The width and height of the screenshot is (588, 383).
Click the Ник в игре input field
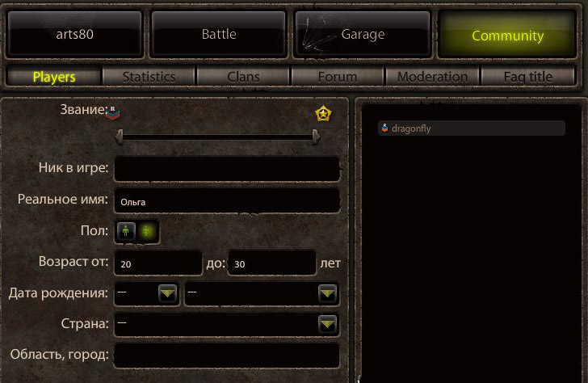tap(227, 169)
